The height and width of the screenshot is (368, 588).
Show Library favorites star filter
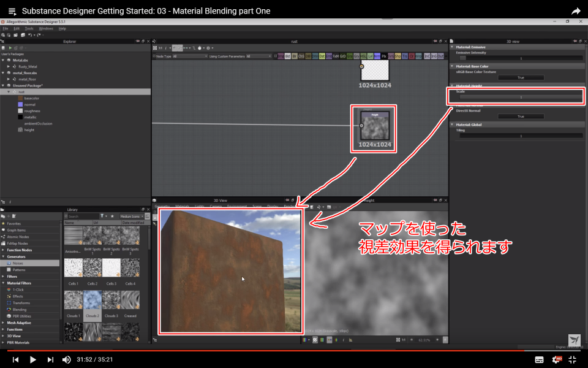point(112,217)
